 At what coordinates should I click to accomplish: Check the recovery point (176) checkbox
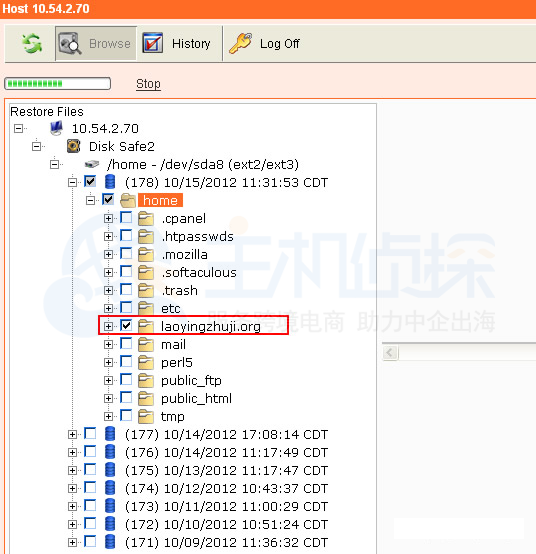tap(90, 451)
